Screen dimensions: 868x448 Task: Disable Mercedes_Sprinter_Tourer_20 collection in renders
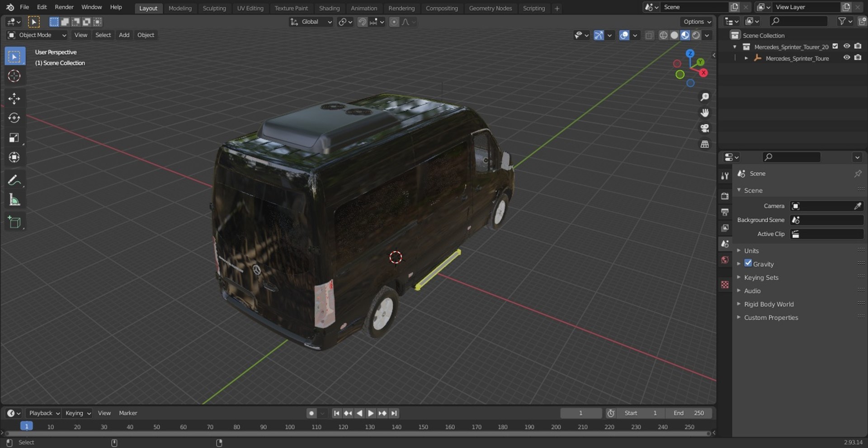(x=858, y=46)
